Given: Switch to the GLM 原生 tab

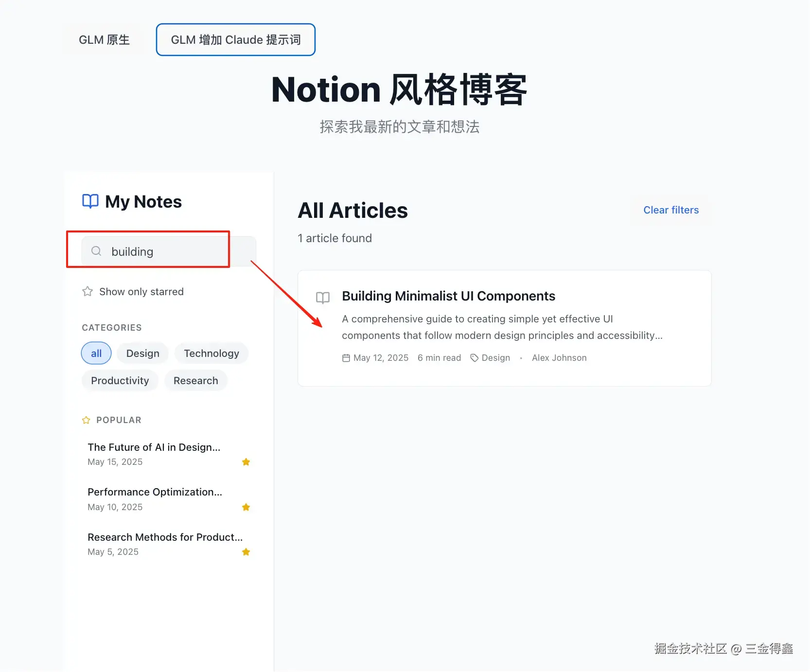Looking at the screenshot, I should tap(104, 40).
